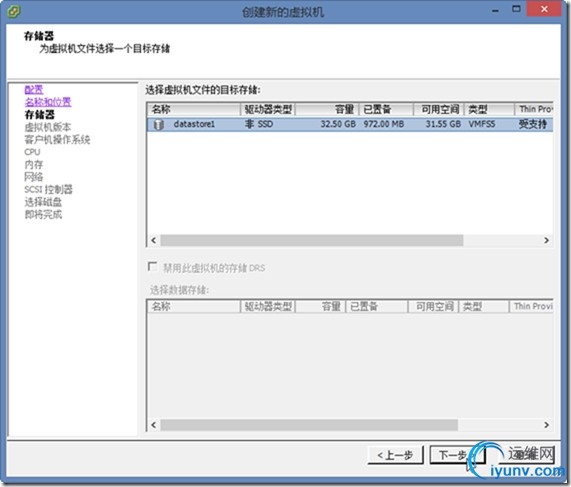
Task: Click lower table Thin Provi header
Action: (531, 306)
